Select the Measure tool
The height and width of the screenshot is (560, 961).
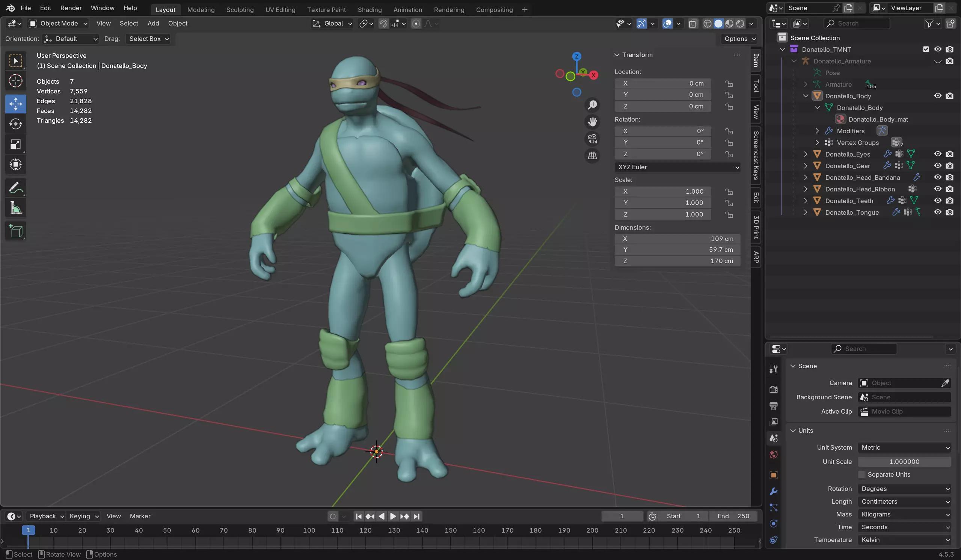(x=16, y=208)
